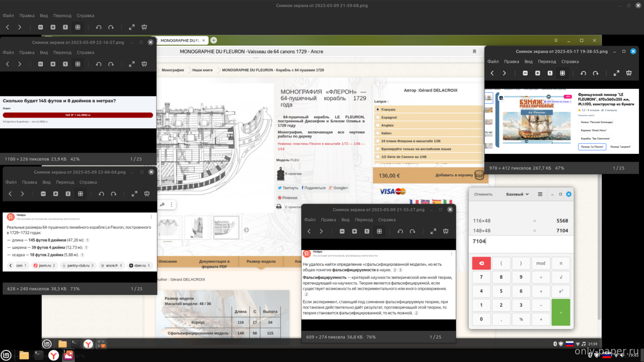Click the red backspace key in calculator

(481, 263)
